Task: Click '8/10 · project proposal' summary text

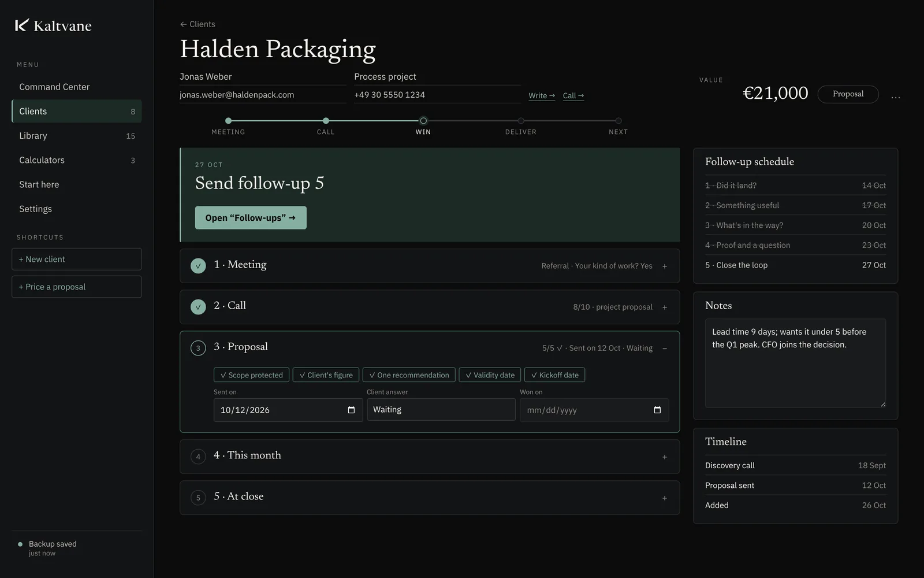Action: click(x=613, y=307)
